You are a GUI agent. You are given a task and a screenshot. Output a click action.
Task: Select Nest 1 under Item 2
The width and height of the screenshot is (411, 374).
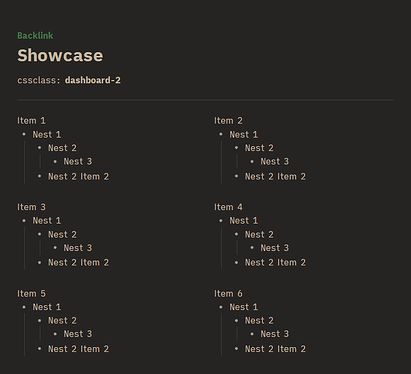tap(244, 135)
